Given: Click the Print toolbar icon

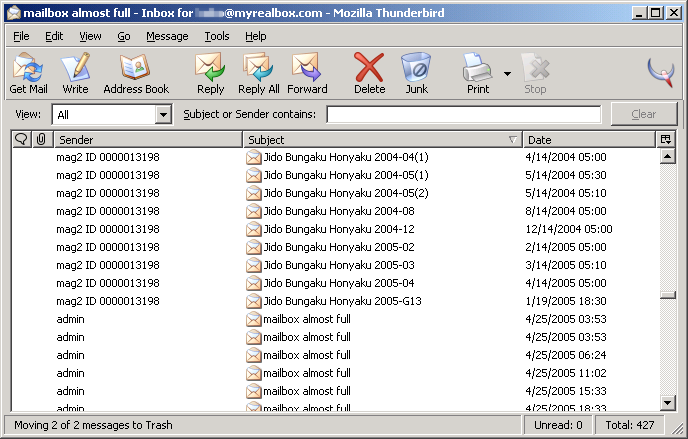Looking at the screenshot, I should (477, 73).
